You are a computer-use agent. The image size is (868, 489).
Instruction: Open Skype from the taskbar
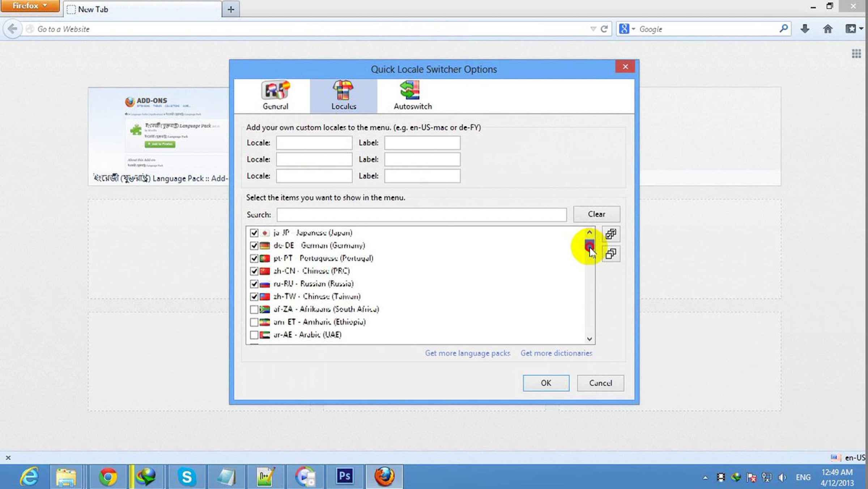click(x=187, y=477)
